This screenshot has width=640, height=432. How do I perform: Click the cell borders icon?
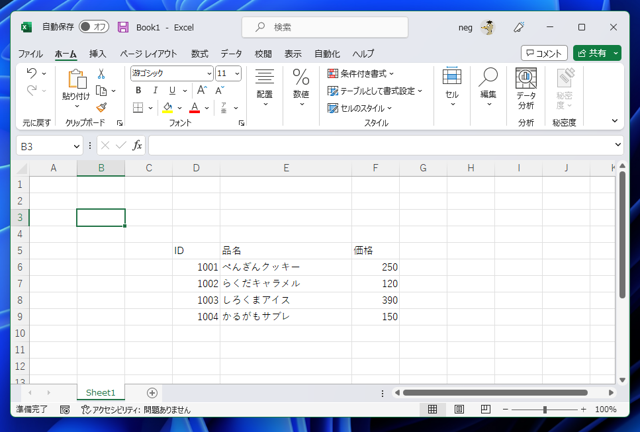click(x=138, y=107)
